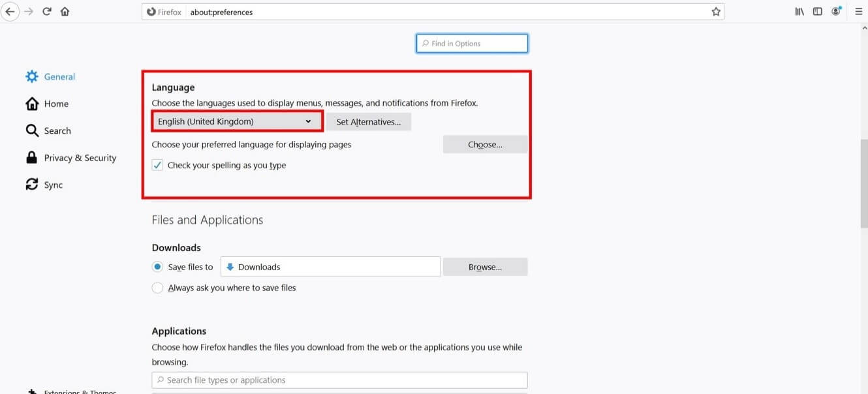The image size is (868, 394).
Task: Open the Firefox account icon
Action: (x=836, y=12)
